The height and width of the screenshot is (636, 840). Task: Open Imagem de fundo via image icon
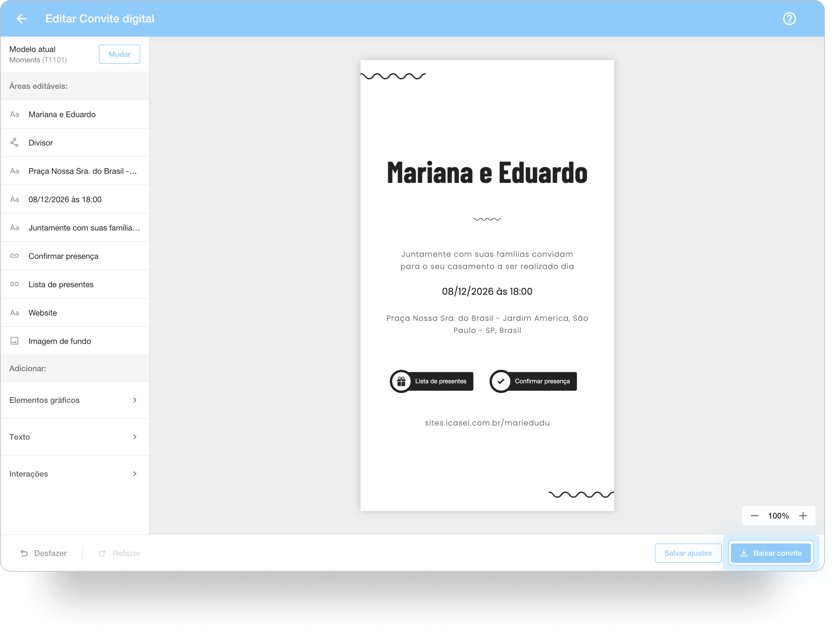pos(14,341)
